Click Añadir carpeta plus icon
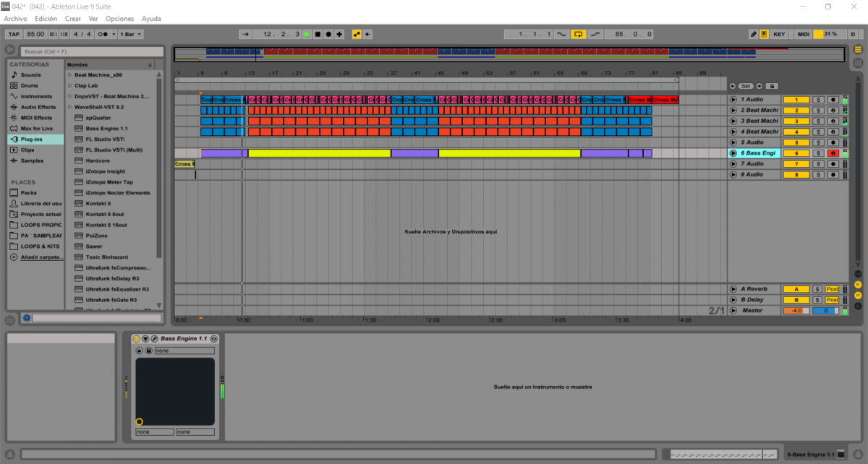 [14, 257]
